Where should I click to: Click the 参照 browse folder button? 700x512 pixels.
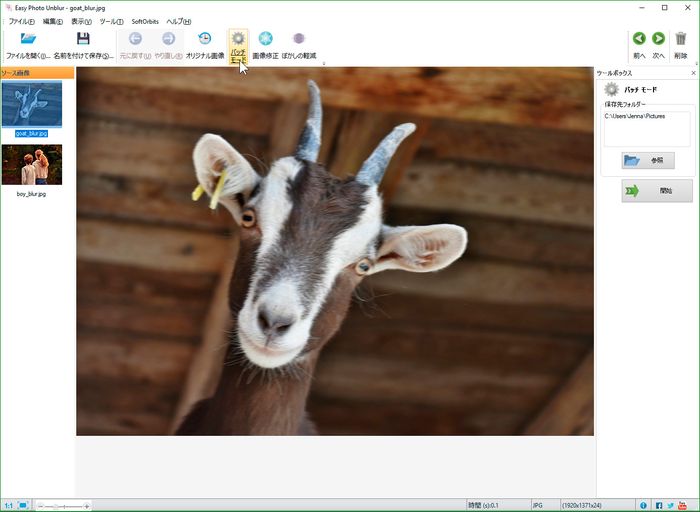(x=648, y=160)
